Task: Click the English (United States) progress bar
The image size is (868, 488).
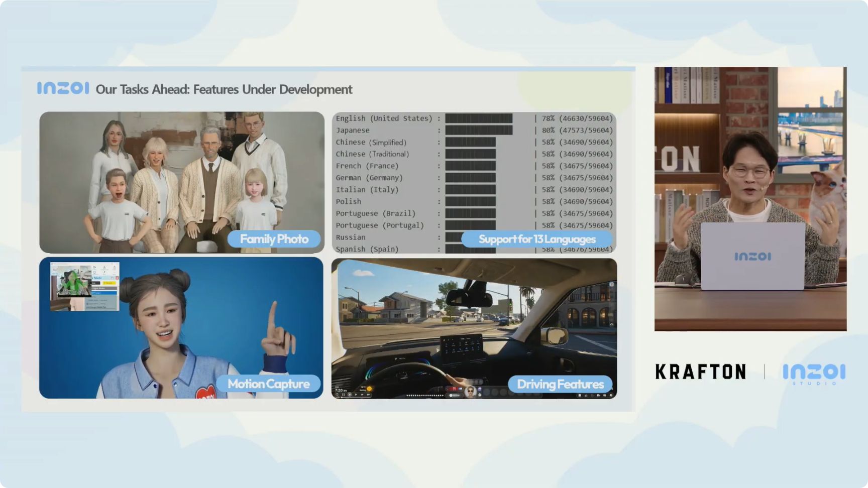Action: (x=478, y=118)
